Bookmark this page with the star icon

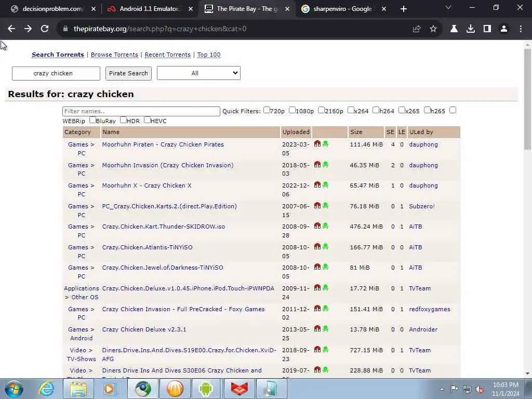point(433,29)
